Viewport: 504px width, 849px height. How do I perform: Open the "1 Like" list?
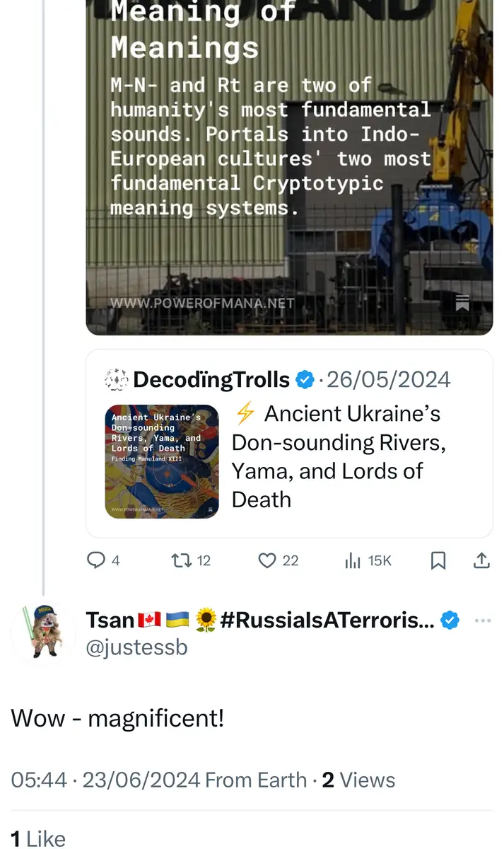point(38,838)
